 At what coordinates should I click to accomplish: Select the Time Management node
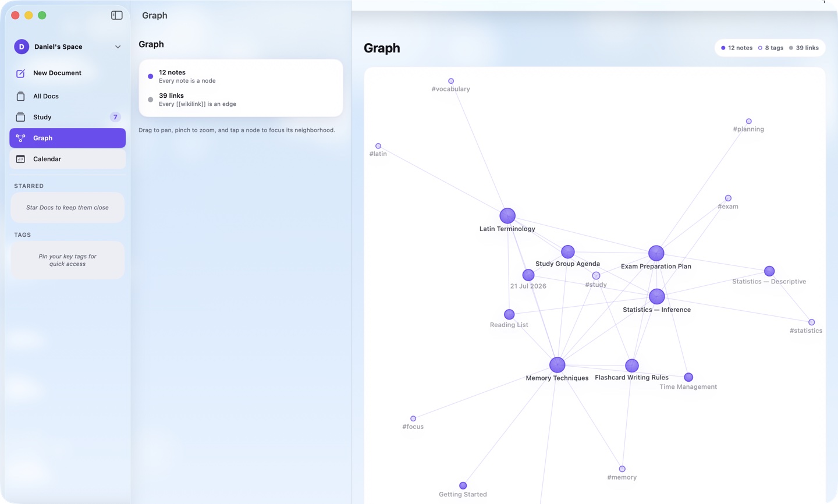click(x=688, y=377)
